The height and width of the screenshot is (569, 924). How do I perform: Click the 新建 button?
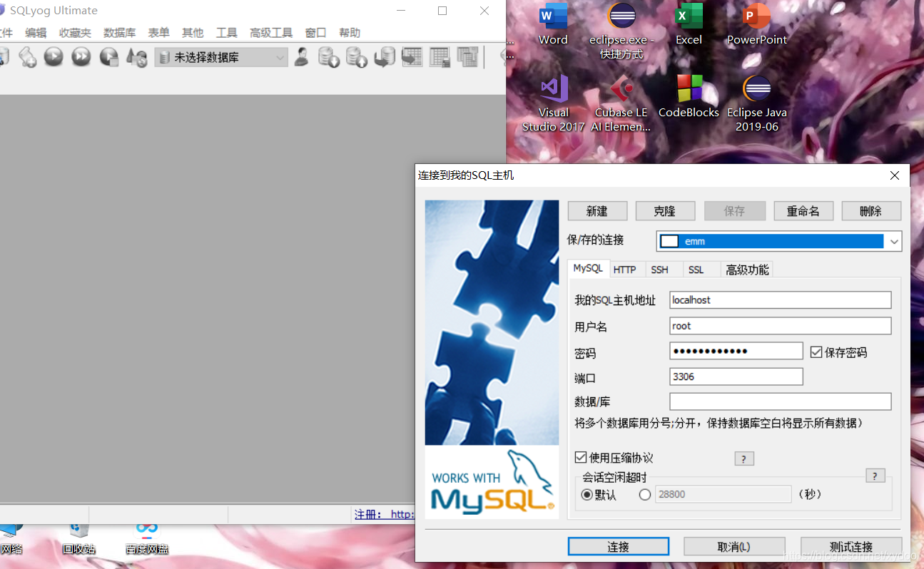(x=597, y=211)
